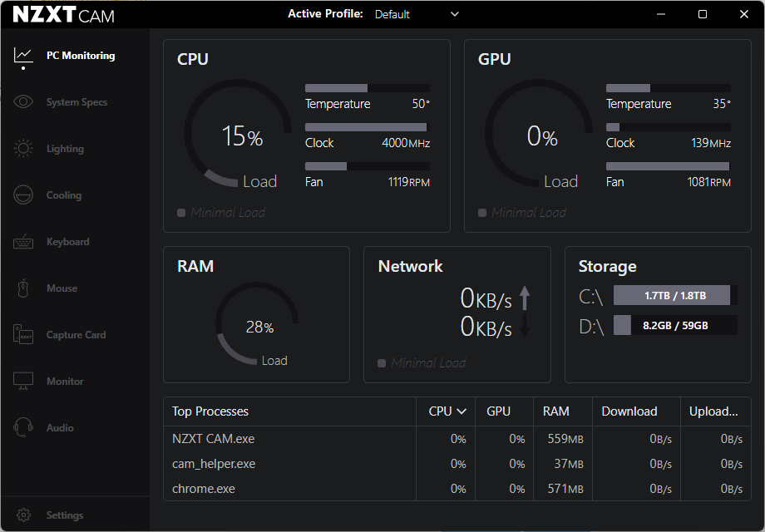
Task: Click the Mouse icon in sidebar
Action: (x=23, y=288)
